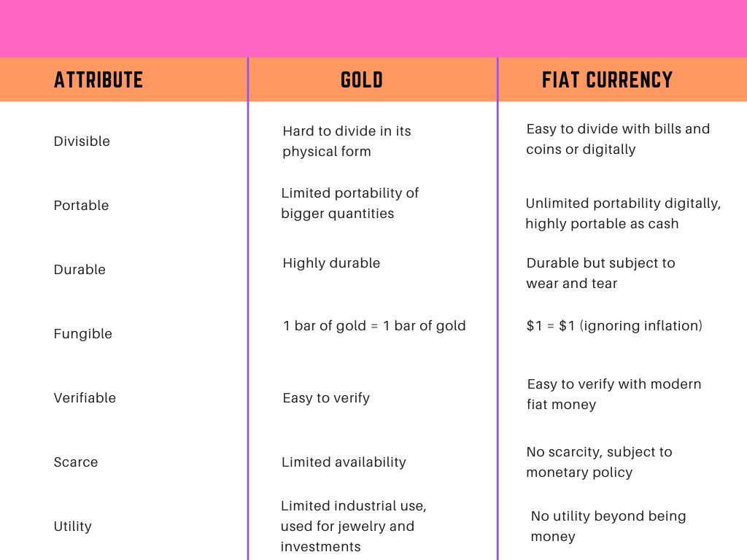Click 'Easy to verify' gold cell
Viewport: 747px width, 560px height.
click(x=326, y=398)
